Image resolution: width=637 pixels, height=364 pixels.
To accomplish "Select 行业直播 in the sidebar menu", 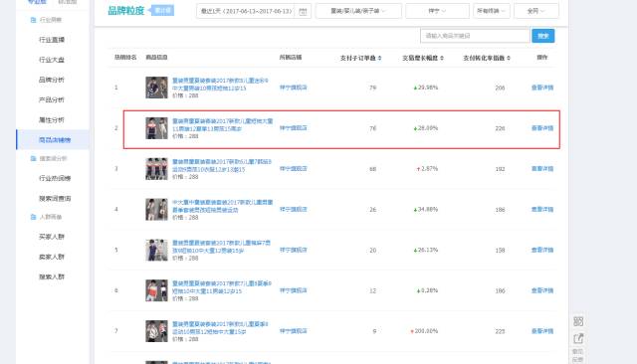I will pos(52,40).
